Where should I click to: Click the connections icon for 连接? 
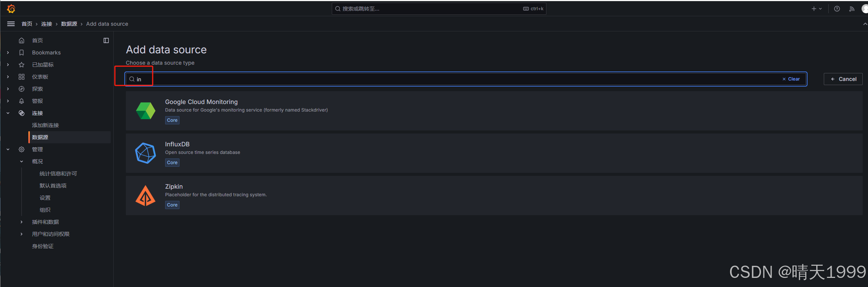[x=22, y=113]
